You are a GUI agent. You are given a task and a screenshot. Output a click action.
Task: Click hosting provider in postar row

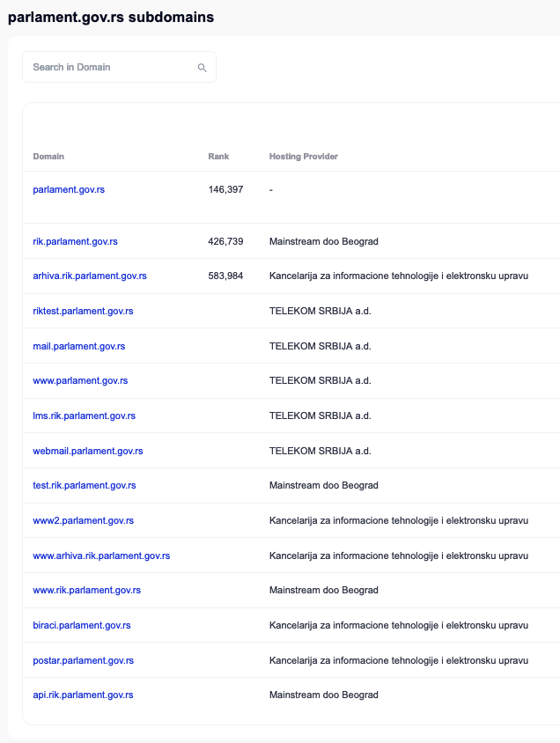point(399,660)
